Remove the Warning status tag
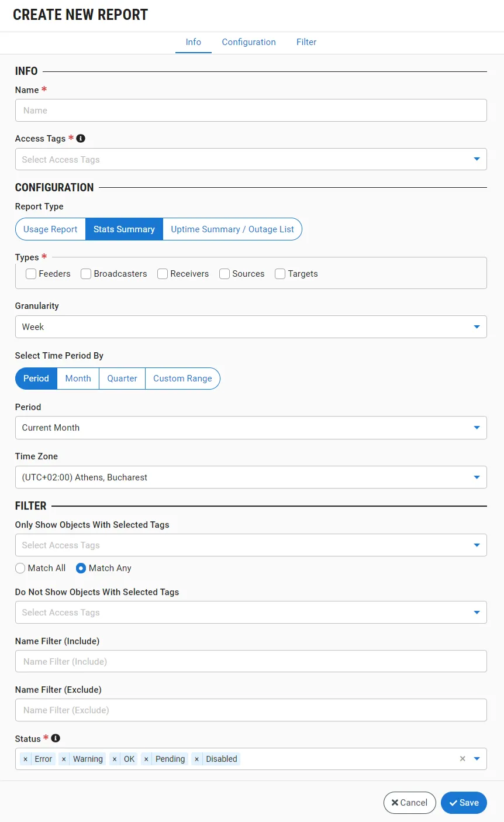The image size is (504, 822). 64,759
